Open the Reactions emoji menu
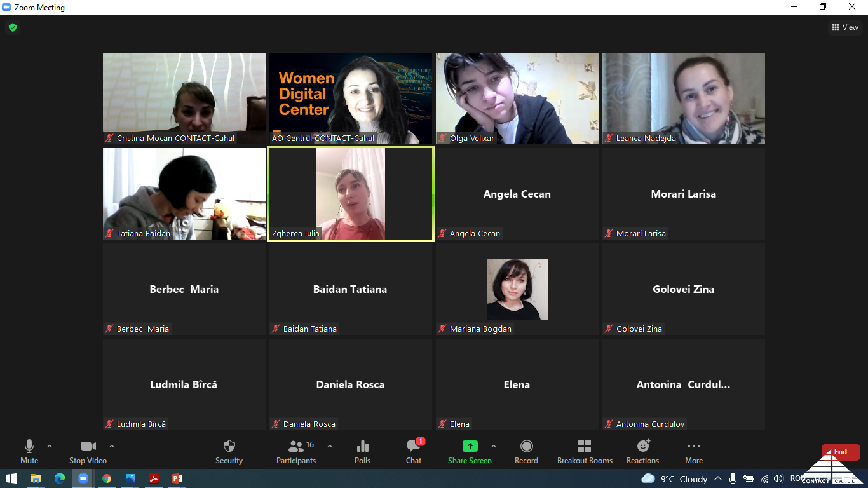Image resolution: width=868 pixels, height=488 pixels. click(x=642, y=452)
